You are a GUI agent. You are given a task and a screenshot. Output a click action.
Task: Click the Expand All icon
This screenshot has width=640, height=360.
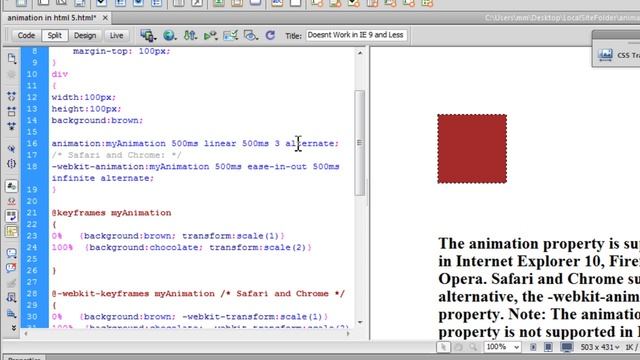point(11,126)
